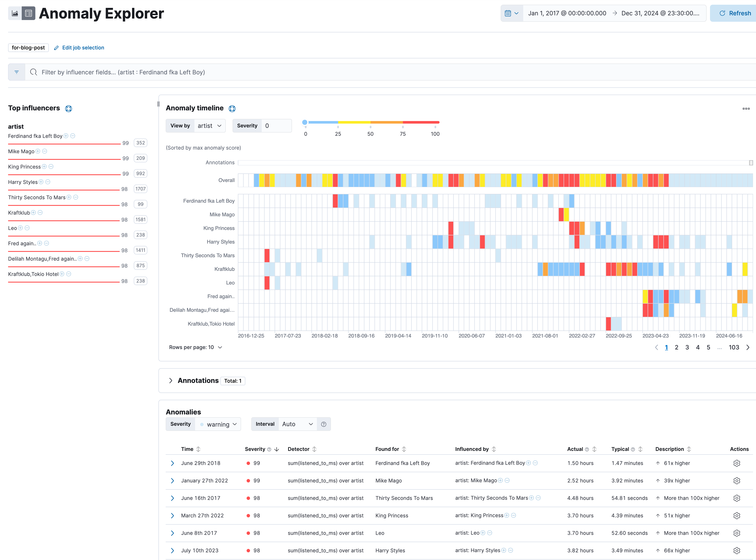Expand the Annotations section

click(x=171, y=381)
